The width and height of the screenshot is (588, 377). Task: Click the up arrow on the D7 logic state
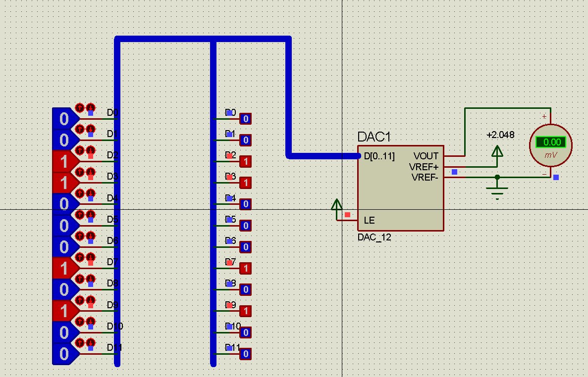point(79,257)
